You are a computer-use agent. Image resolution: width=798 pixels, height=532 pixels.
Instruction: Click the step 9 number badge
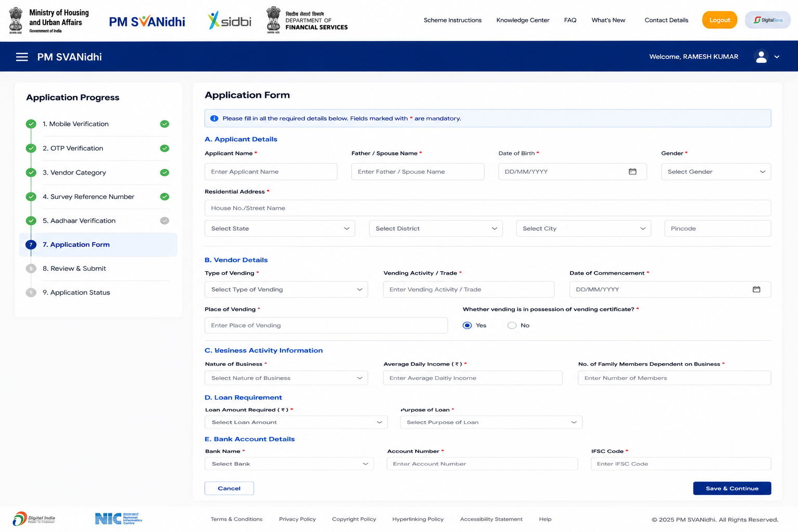tap(31, 292)
